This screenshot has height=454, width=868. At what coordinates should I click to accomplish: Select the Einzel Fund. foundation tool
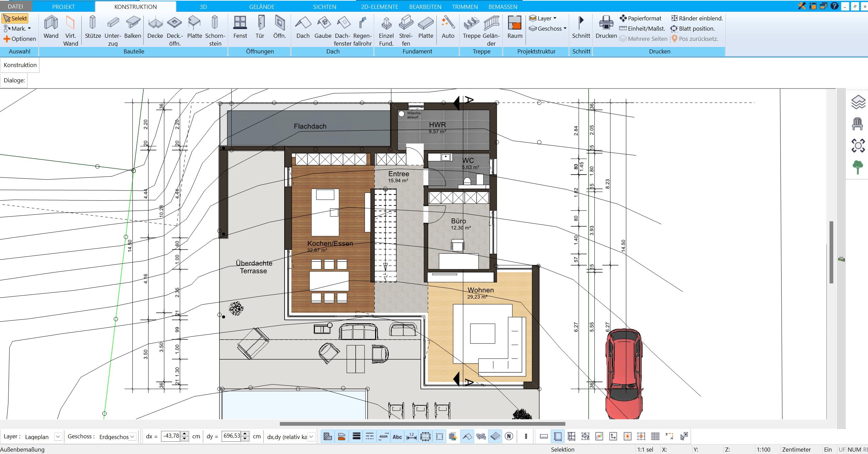pos(386,31)
